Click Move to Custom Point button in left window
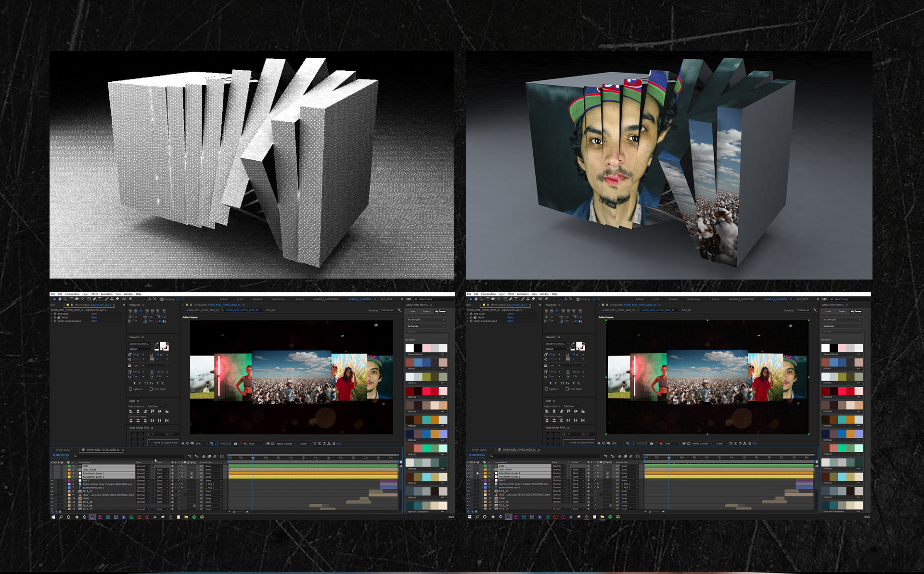 [166, 443]
